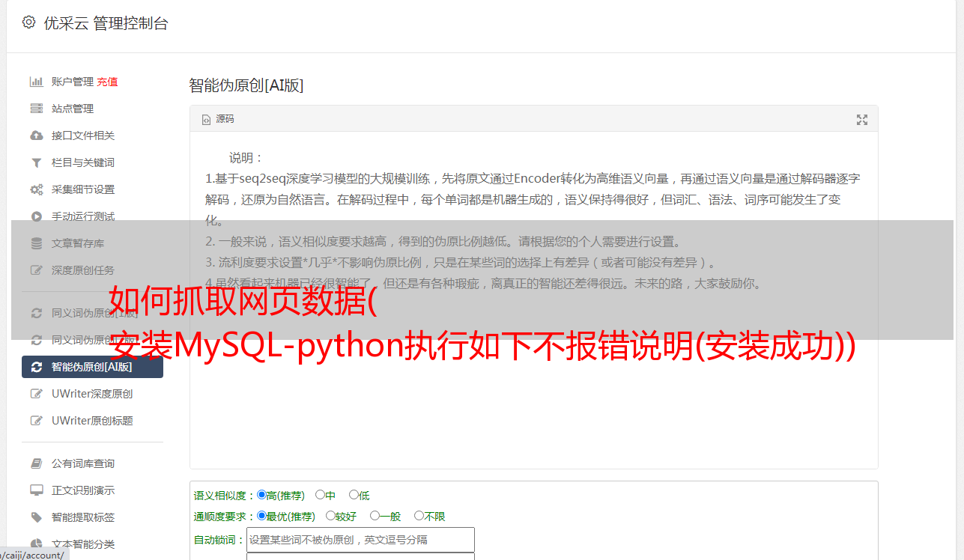Click the 语义相似度： label
The height and width of the screenshot is (560, 964).
(225, 496)
